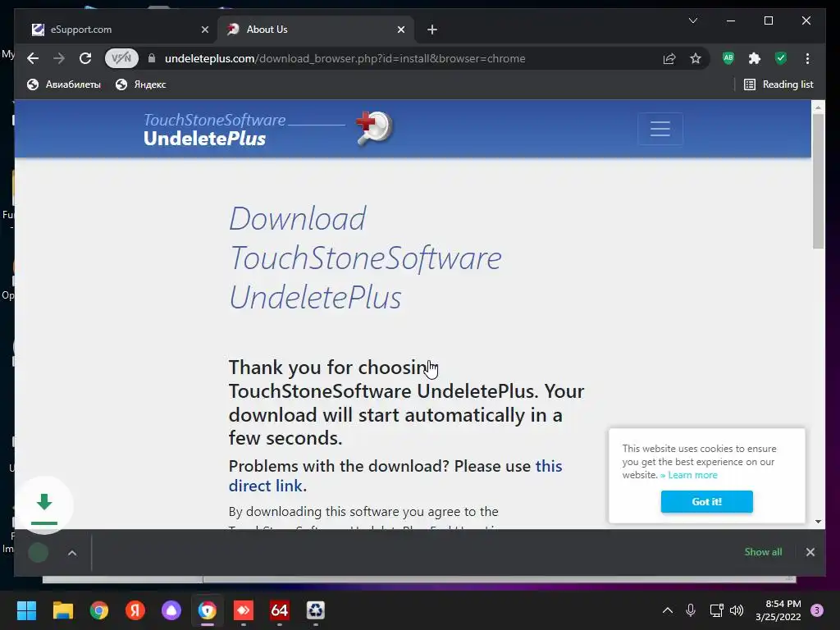Click the microphone tray icon
The image size is (840, 630).
pyautogui.click(x=691, y=610)
